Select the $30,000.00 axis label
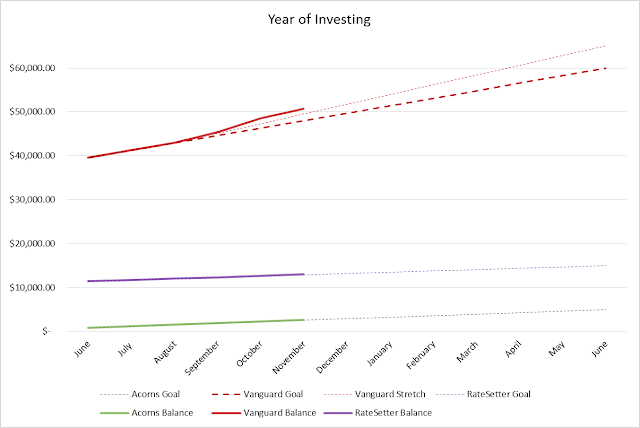Screen dimensions: 640x428 tap(32, 200)
